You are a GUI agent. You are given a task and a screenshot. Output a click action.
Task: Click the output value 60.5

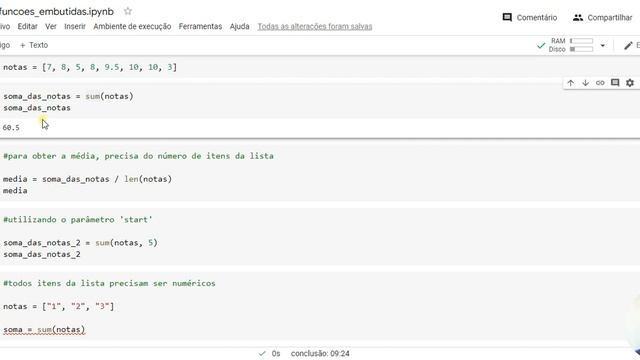(11, 128)
